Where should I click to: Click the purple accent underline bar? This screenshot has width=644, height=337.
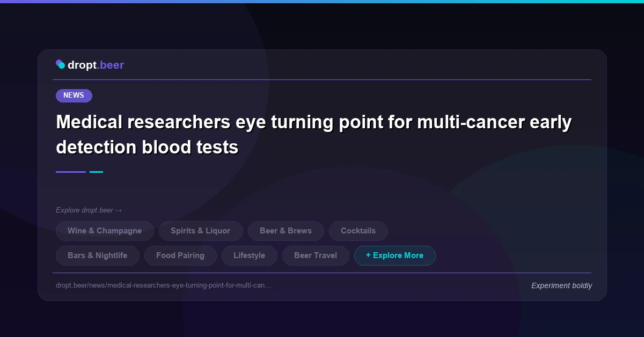[x=70, y=172]
